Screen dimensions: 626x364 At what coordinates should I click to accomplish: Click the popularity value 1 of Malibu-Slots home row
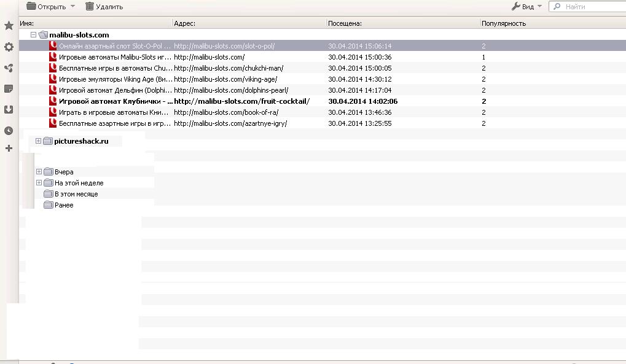point(483,57)
